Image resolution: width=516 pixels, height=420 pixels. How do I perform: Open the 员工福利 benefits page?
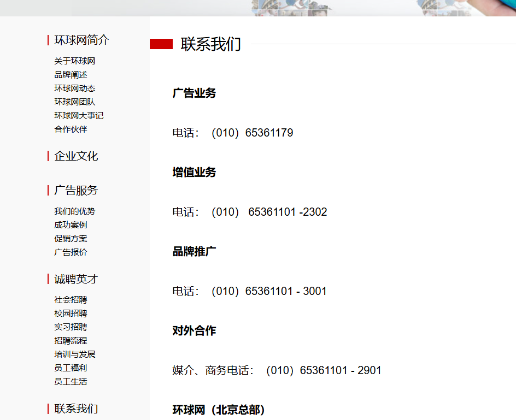70,368
